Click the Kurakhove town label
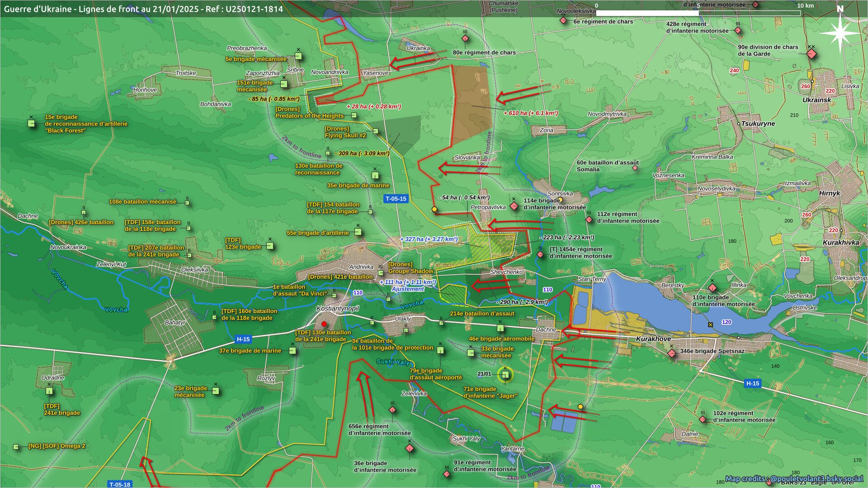 653,339
